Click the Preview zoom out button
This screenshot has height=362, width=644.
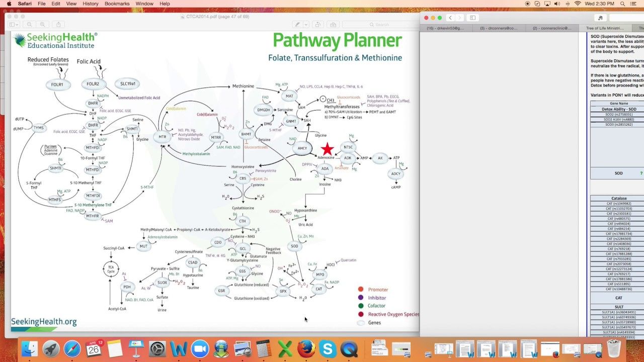(x=30, y=24)
